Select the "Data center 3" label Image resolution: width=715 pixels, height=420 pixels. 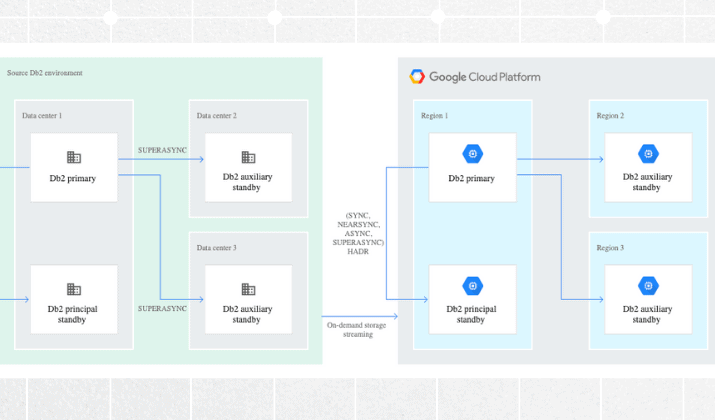(217, 248)
